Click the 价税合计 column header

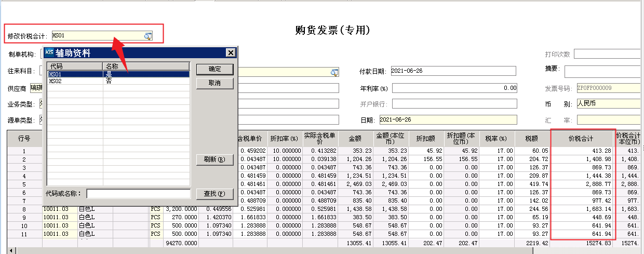click(584, 139)
